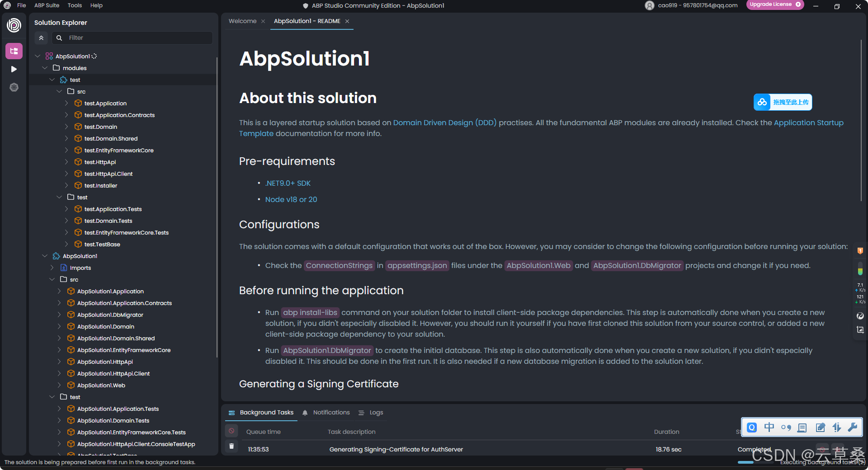The height and width of the screenshot is (470, 868).
Task: Collapse the AbpSolution1 root node
Action: click(38, 56)
